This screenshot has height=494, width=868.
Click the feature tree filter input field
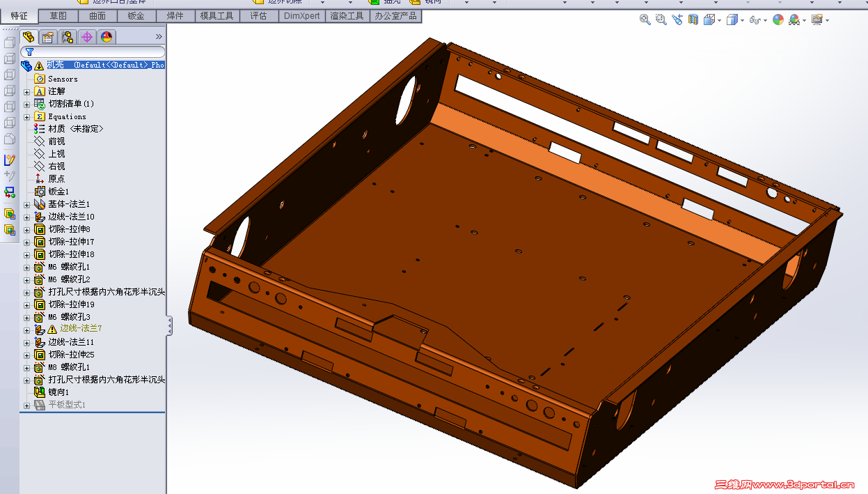[x=93, y=52]
